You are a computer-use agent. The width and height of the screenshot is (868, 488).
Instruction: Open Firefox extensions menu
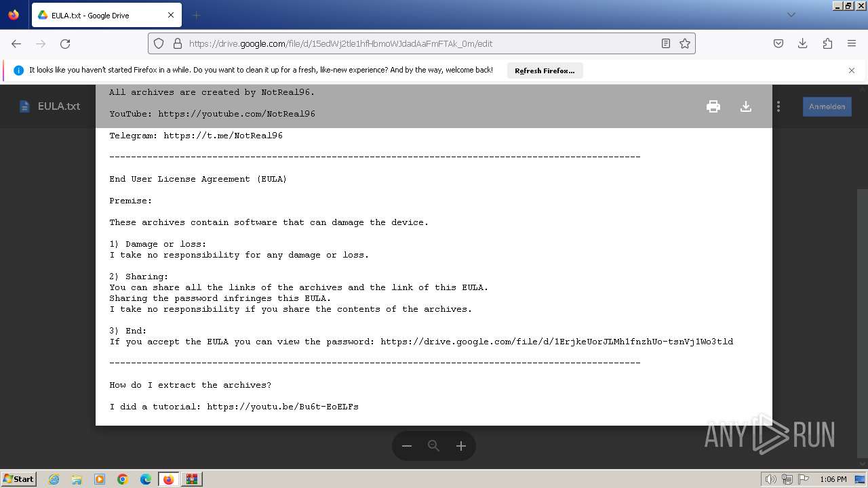coord(827,43)
